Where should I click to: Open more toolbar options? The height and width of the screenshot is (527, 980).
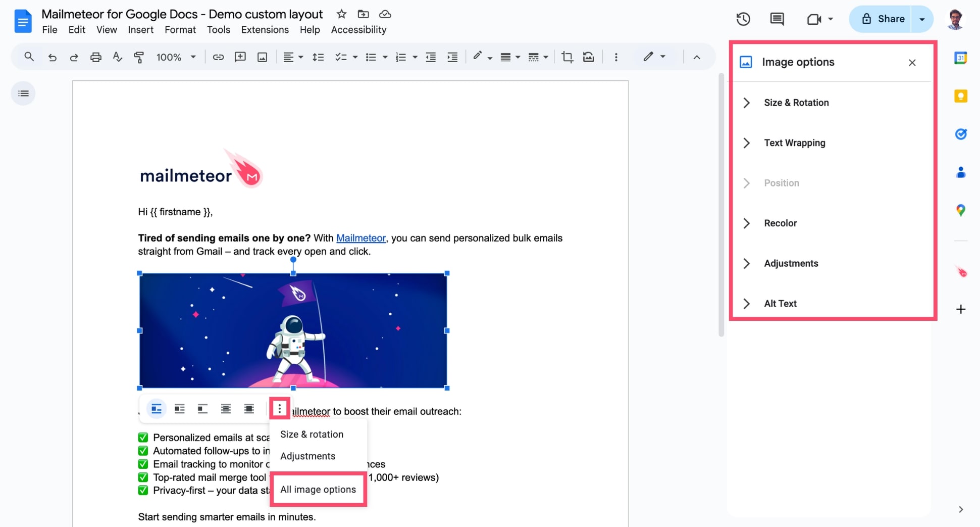(x=616, y=57)
